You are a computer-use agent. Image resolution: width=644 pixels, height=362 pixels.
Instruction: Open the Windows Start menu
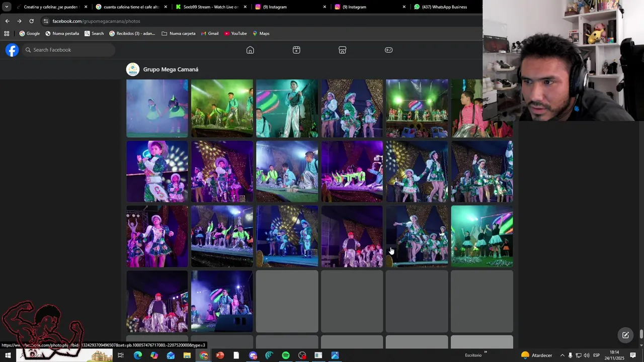click(8, 355)
